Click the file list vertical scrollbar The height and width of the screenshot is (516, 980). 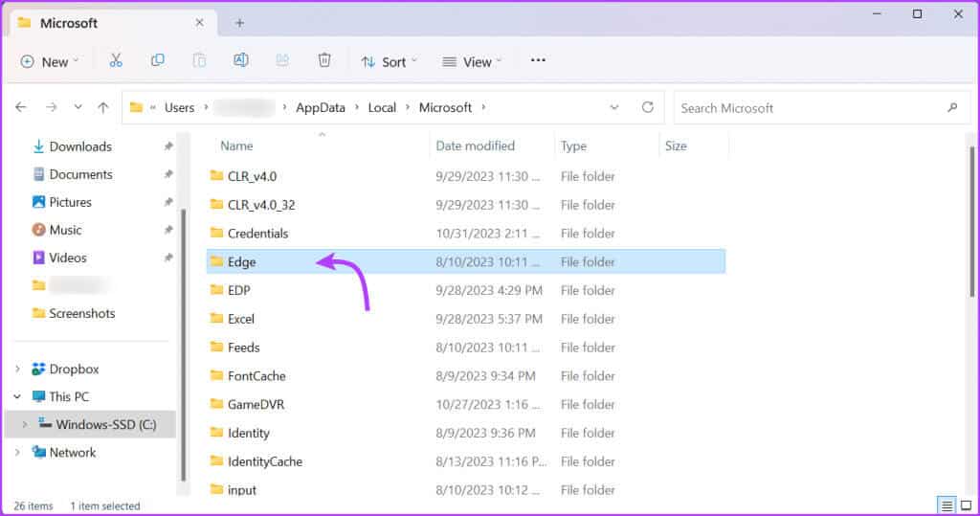(972, 222)
